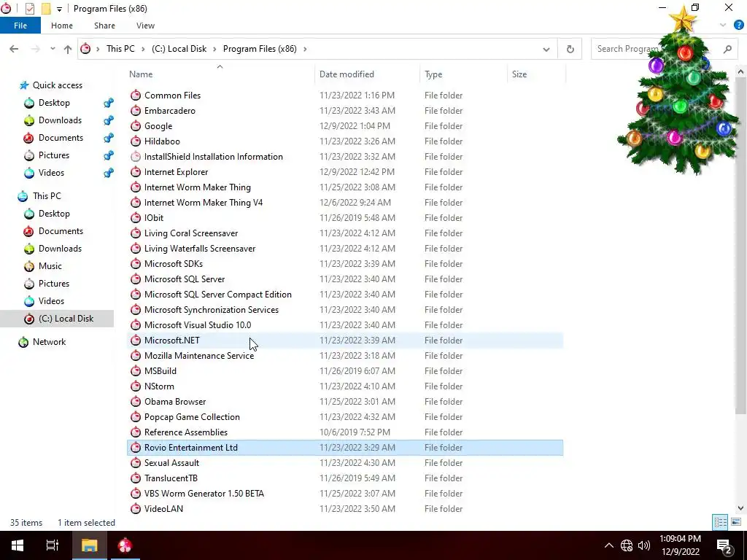
Task: Click the chevron after (C:) Local Disk in path
Action: coord(214,49)
